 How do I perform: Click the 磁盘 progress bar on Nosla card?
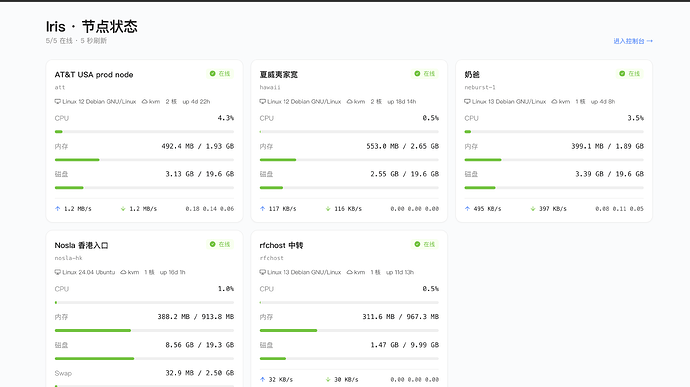(144, 359)
